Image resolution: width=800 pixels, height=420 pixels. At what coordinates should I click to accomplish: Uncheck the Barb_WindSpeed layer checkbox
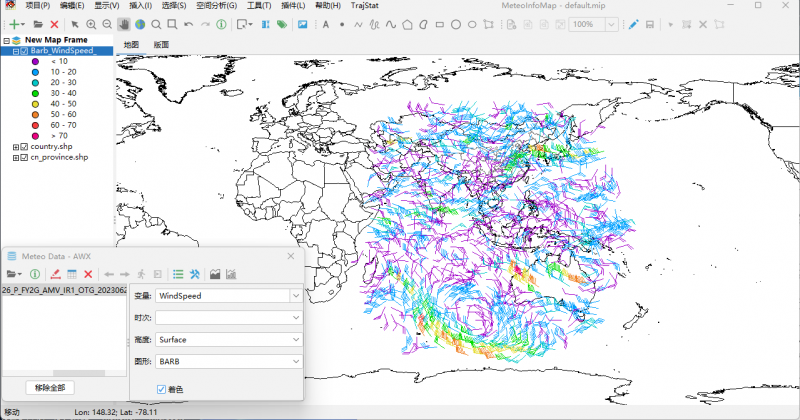click(24, 50)
